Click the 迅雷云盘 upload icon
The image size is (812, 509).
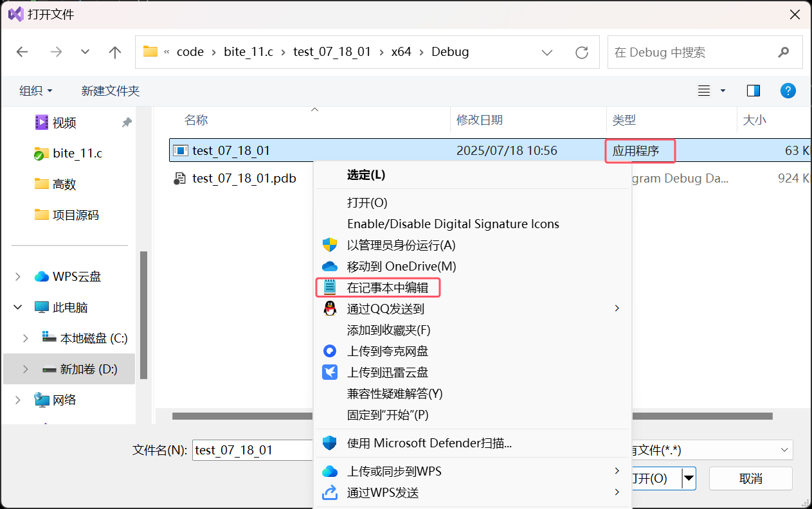pos(330,372)
